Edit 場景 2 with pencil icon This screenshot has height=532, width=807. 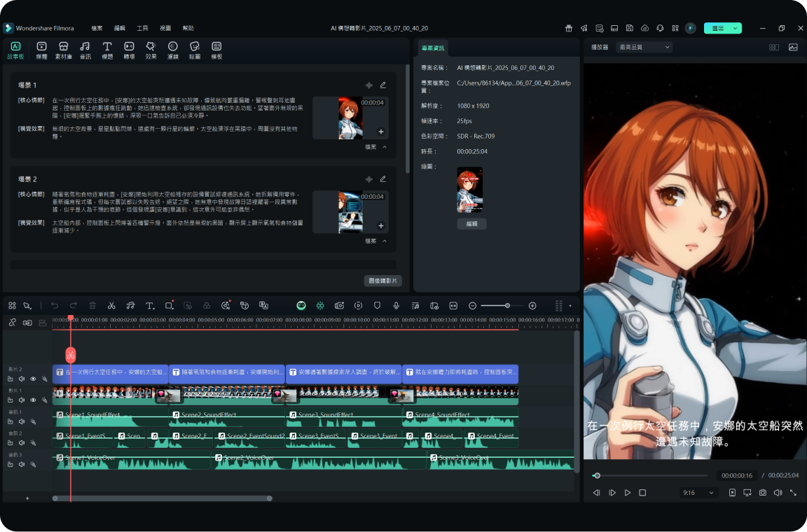[x=383, y=179]
